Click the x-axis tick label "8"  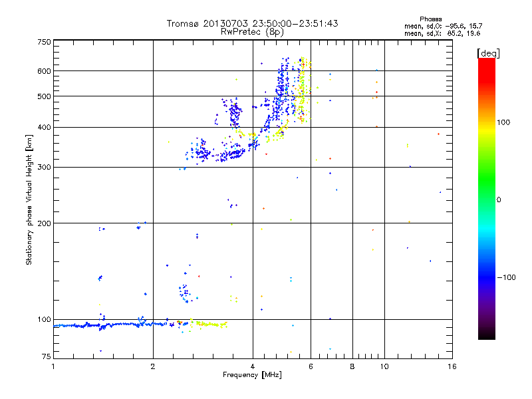coord(352,366)
